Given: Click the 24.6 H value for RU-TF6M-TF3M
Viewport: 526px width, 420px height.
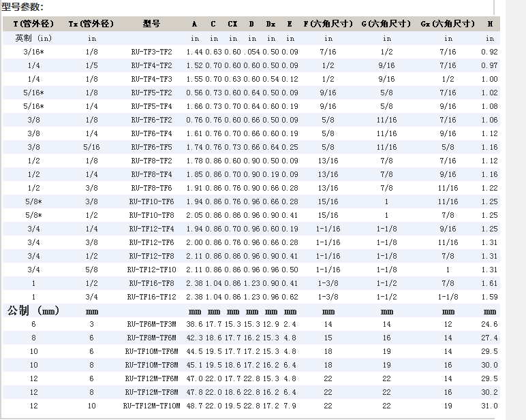Looking at the screenshot, I should pos(489,324).
